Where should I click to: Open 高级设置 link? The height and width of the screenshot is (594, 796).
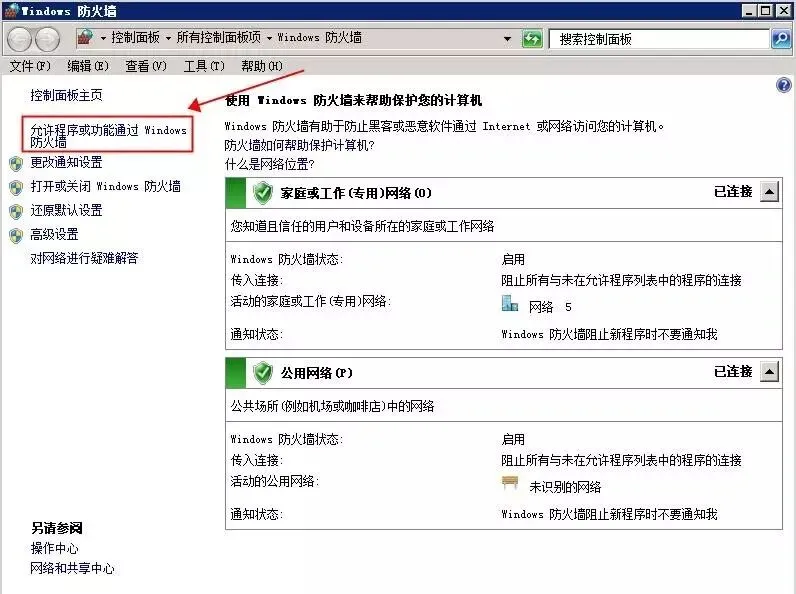click(54, 234)
